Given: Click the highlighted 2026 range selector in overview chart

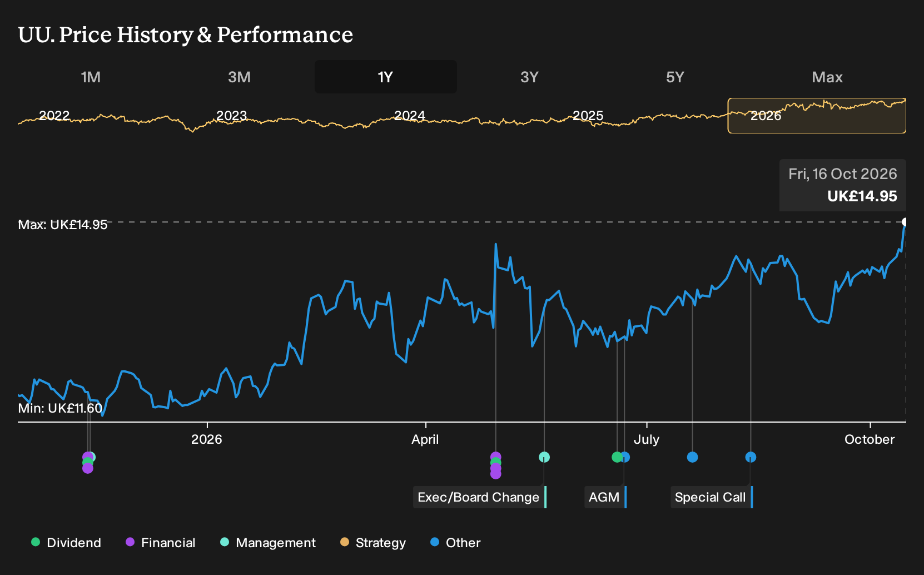Looking at the screenshot, I should [817, 116].
